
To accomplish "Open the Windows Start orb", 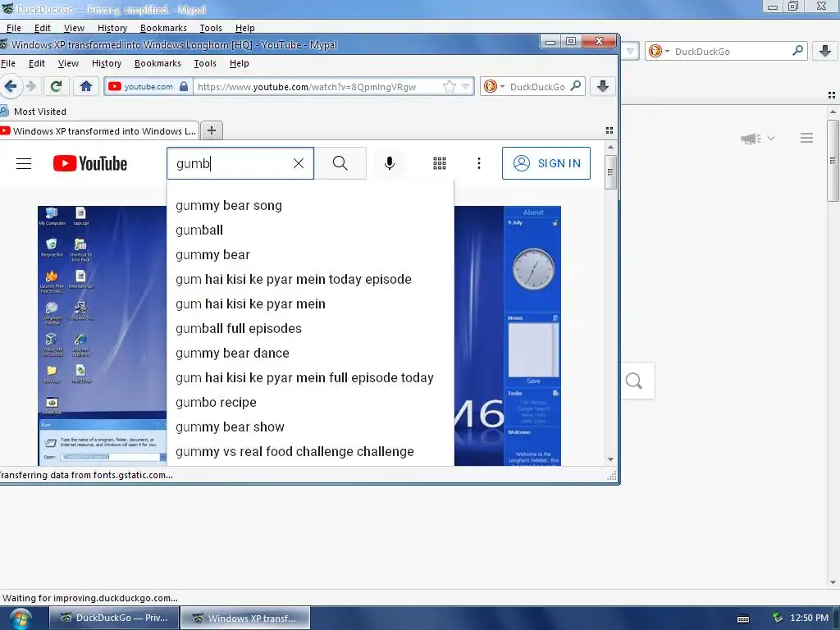I will [x=21, y=619].
